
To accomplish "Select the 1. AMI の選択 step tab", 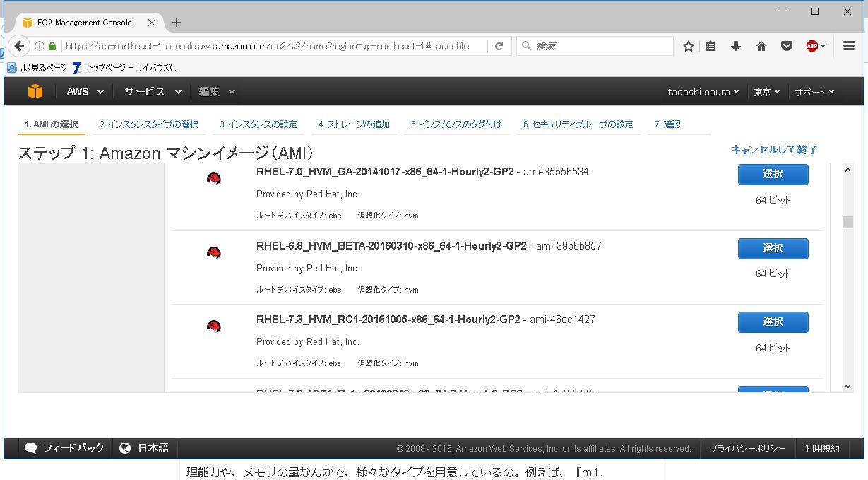I will [x=52, y=124].
